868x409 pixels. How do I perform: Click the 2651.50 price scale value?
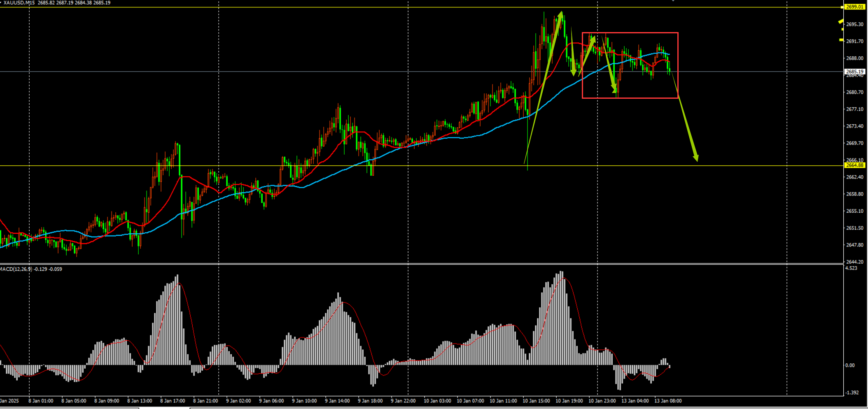(x=855, y=228)
